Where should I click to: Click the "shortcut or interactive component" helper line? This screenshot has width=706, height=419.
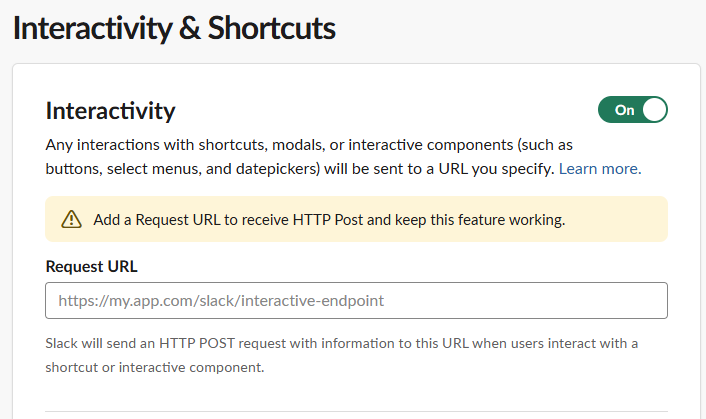(x=155, y=367)
